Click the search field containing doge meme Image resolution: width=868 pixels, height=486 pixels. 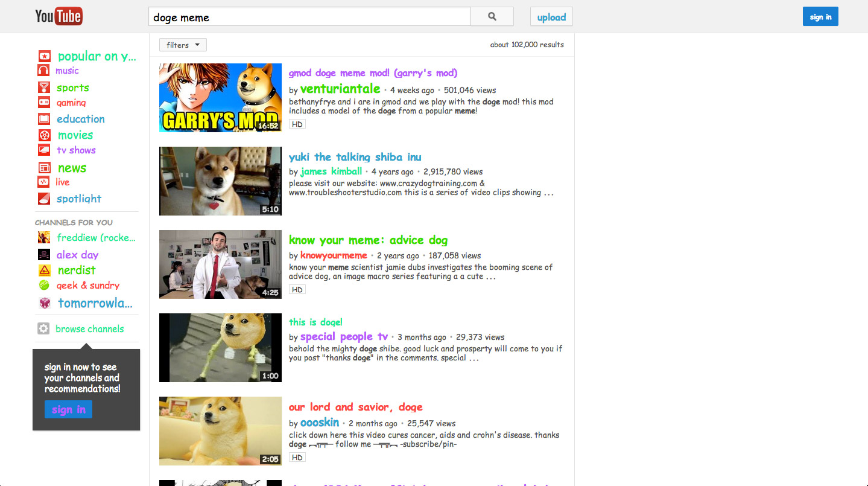pos(309,17)
